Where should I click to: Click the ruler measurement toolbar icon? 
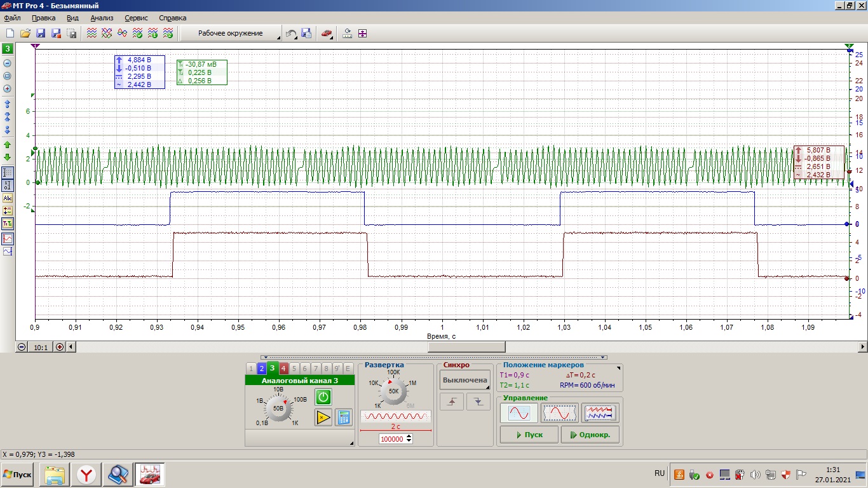348,33
